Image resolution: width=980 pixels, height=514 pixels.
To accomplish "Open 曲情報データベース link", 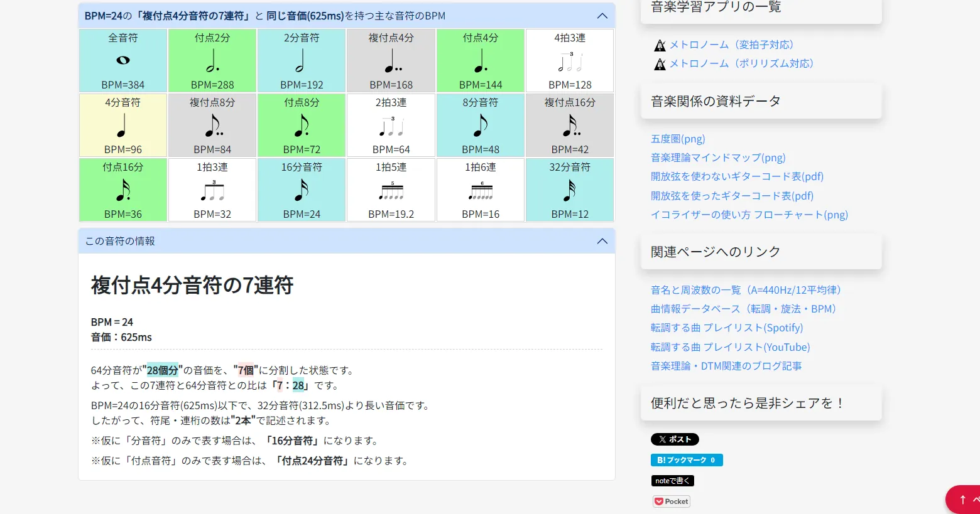I will (x=744, y=309).
